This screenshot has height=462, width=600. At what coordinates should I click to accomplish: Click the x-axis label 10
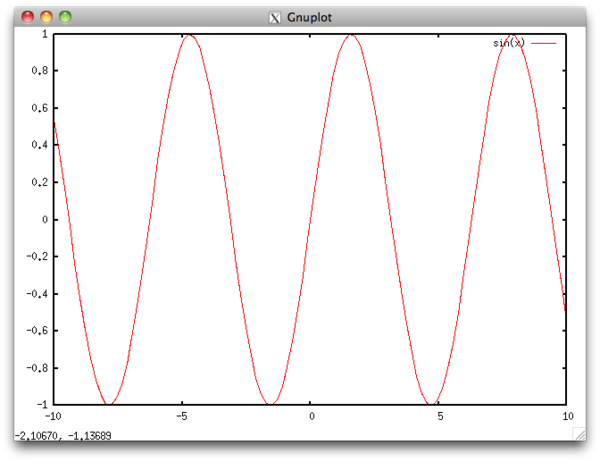[x=568, y=416]
